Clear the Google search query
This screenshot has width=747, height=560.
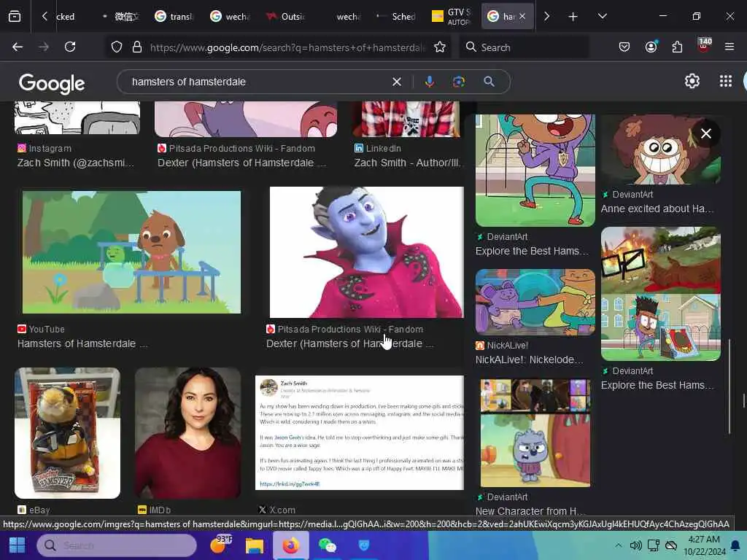click(x=396, y=82)
